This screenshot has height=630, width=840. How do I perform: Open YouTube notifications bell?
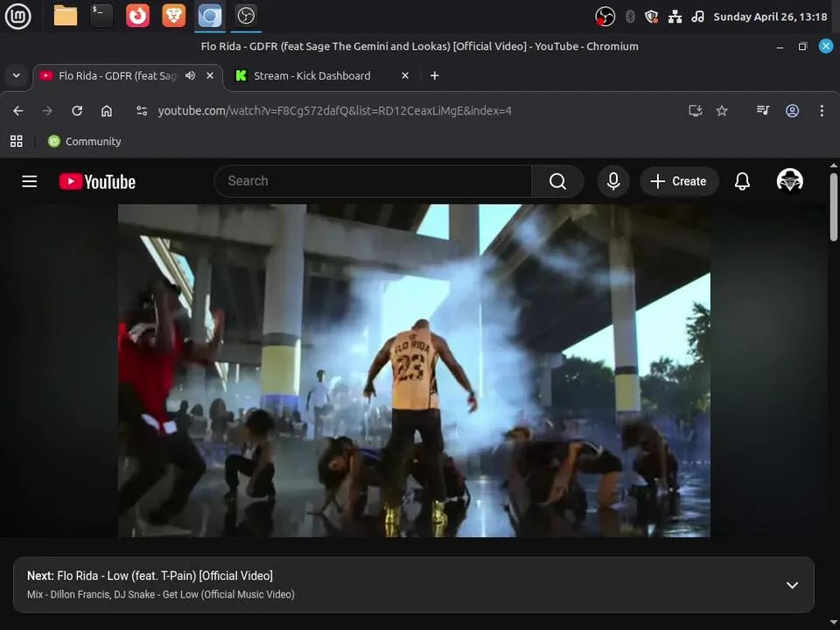(x=742, y=181)
